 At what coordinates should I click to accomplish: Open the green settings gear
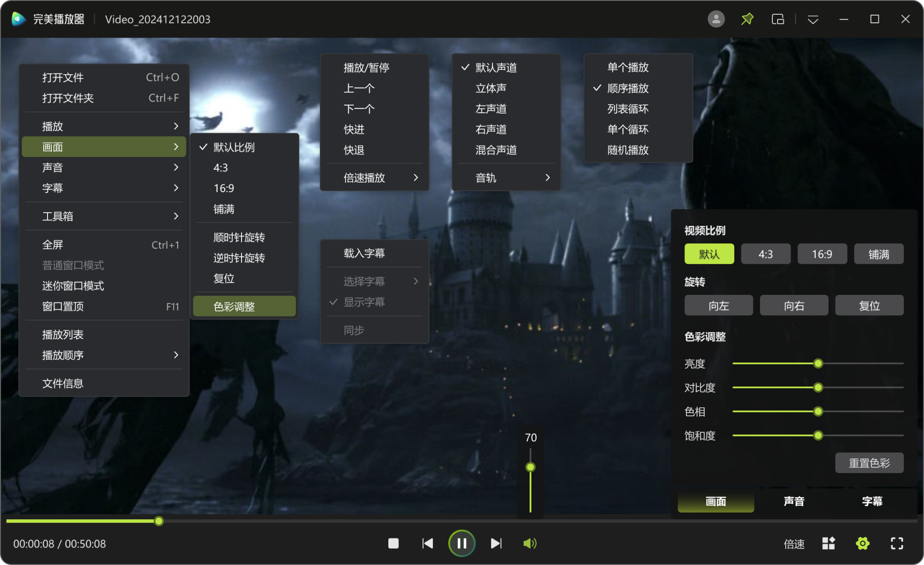862,543
